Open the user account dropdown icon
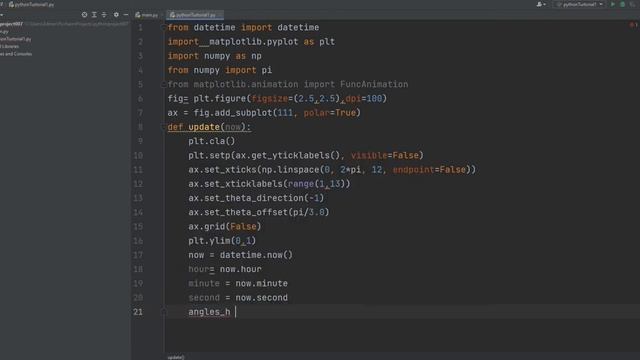The width and height of the screenshot is (640, 360). point(541,4)
